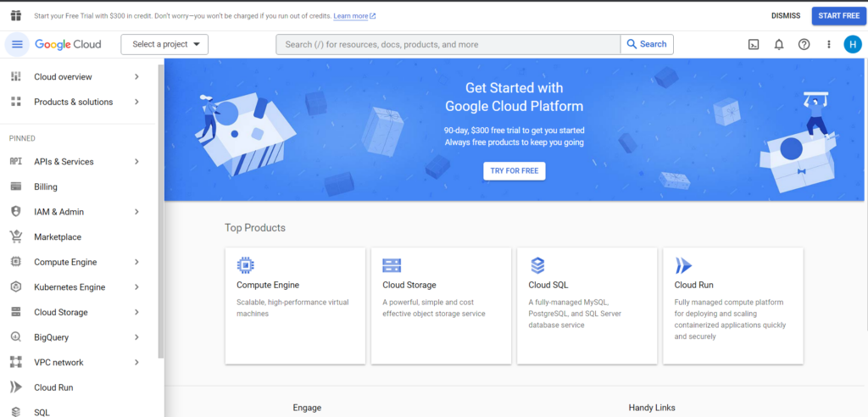Dismiss the free trial banner
The image size is (868, 417).
(785, 15)
